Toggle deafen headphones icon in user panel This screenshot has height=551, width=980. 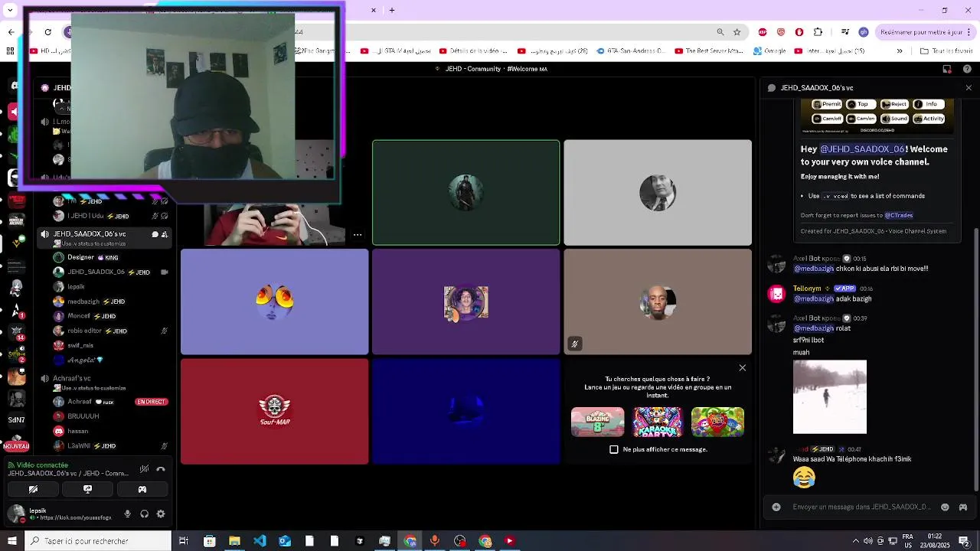[x=144, y=514]
